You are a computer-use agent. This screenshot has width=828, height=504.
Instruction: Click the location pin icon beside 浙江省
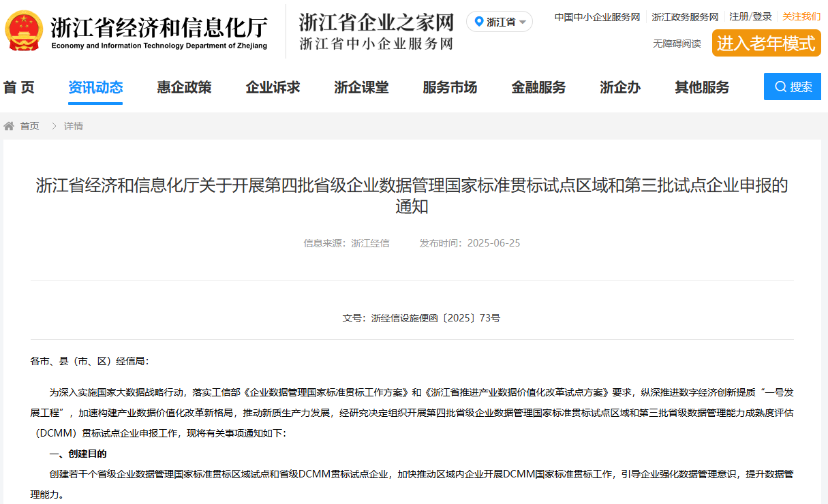tap(478, 21)
